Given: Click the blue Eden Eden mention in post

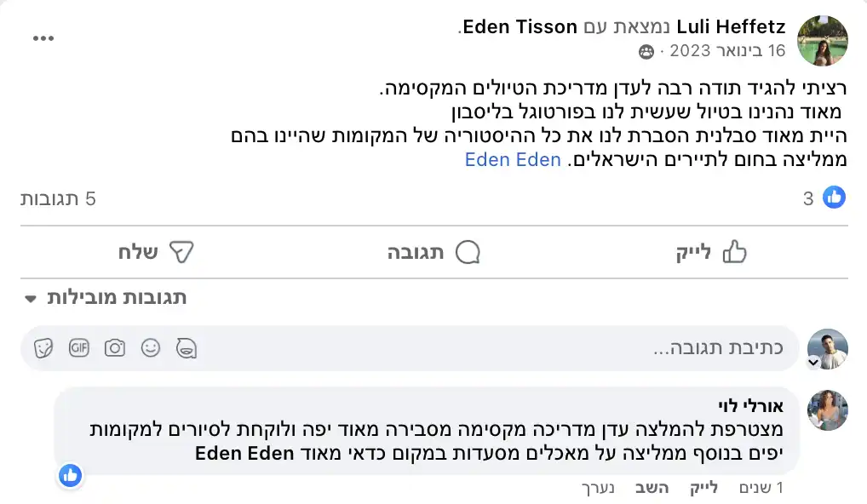Looking at the screenshot, I should pyautogui.click(x=513, y=159).
